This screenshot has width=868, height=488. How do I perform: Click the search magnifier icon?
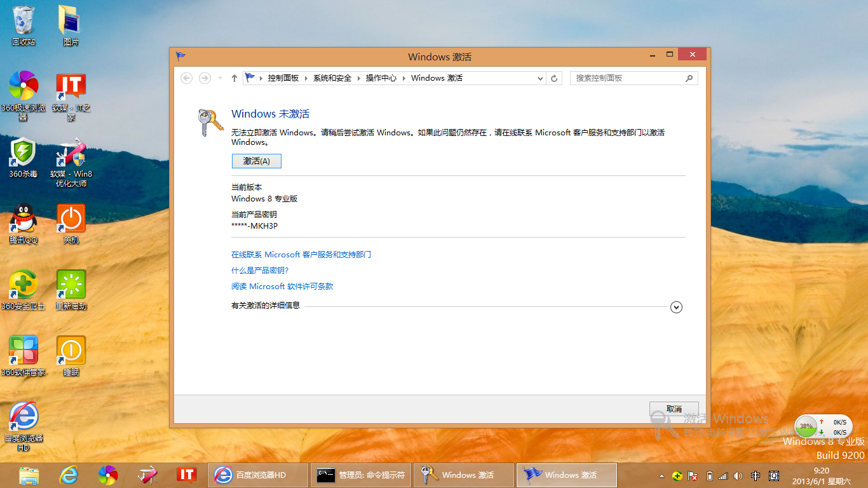(x=689, y=78)
